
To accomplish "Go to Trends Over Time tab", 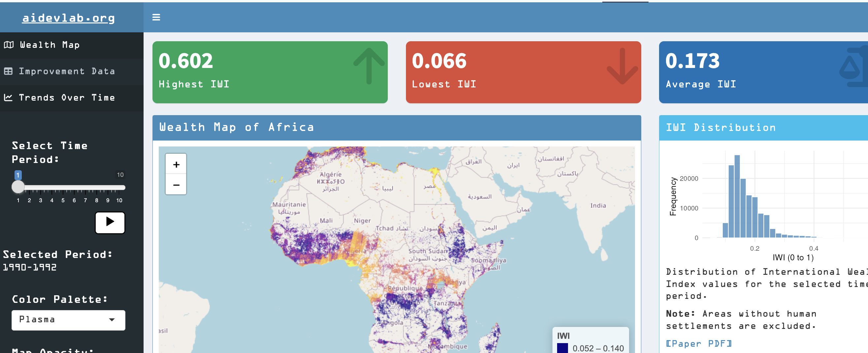I will tap(67, 98).
